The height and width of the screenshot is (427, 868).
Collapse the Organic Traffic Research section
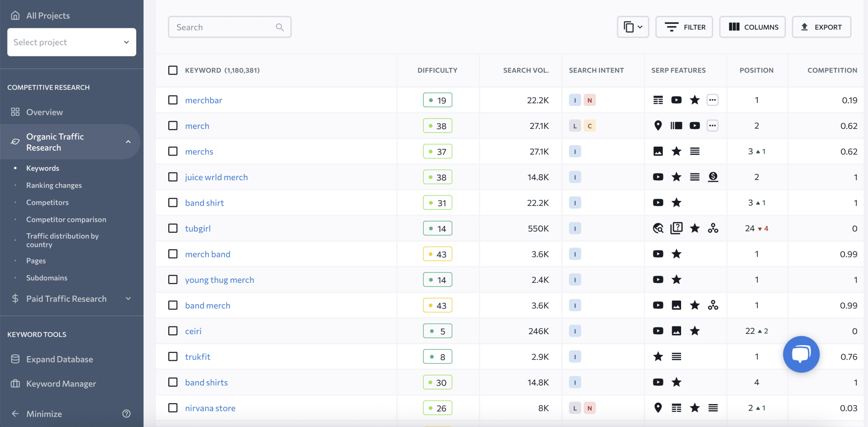(128, 142)
